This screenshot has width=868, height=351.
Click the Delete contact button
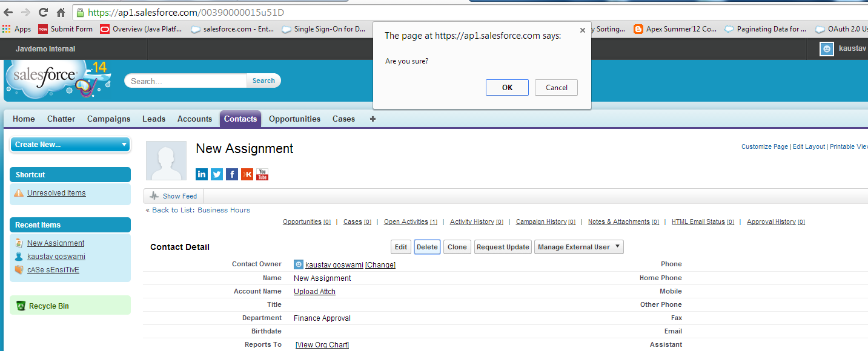tap(427, 247)
